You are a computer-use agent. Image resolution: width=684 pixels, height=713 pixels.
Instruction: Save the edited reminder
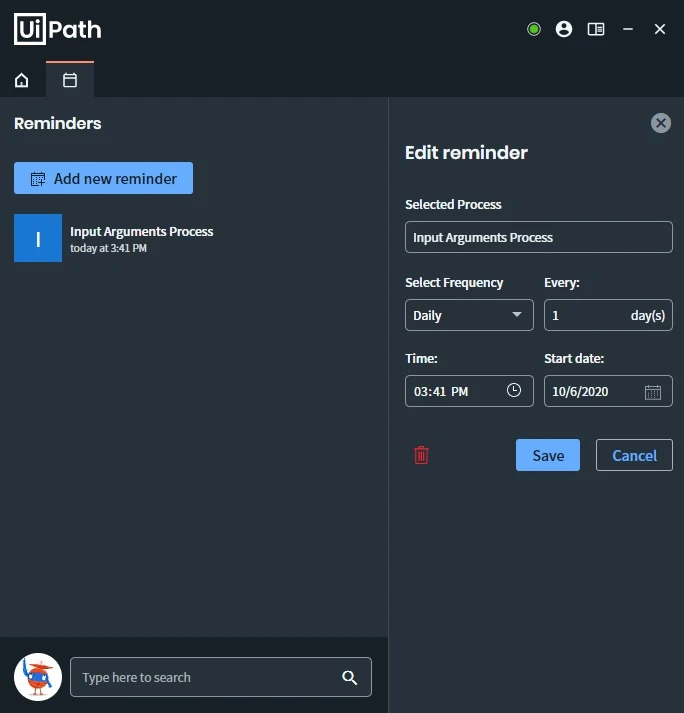548,455
